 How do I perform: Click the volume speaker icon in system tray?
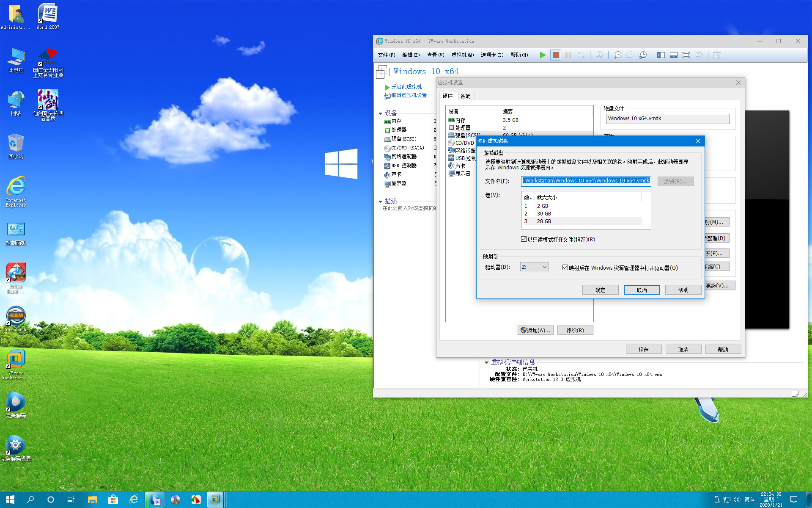tap(737, 500)
